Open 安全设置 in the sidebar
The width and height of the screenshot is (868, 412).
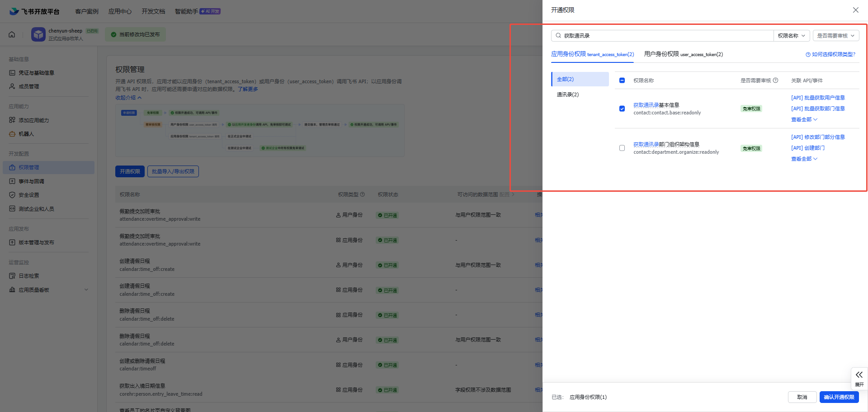[29, 195]
